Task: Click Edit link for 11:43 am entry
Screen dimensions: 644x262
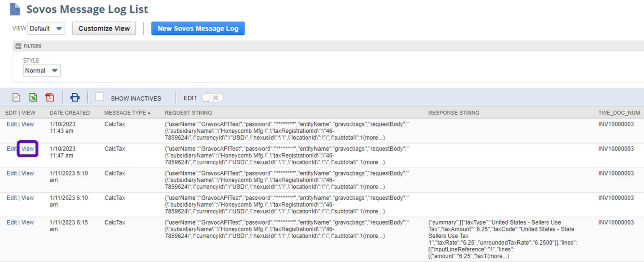Action: [11, 124]
